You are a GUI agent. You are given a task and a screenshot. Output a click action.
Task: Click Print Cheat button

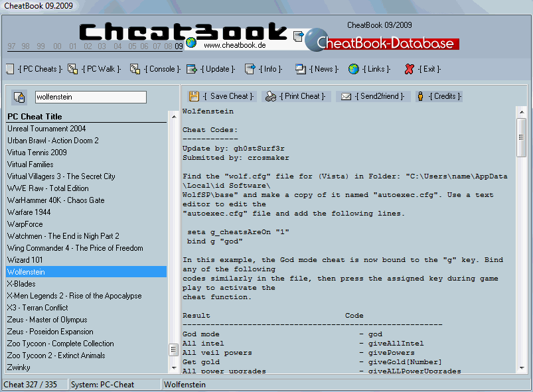pyautogui.click(x=296, y=96)
